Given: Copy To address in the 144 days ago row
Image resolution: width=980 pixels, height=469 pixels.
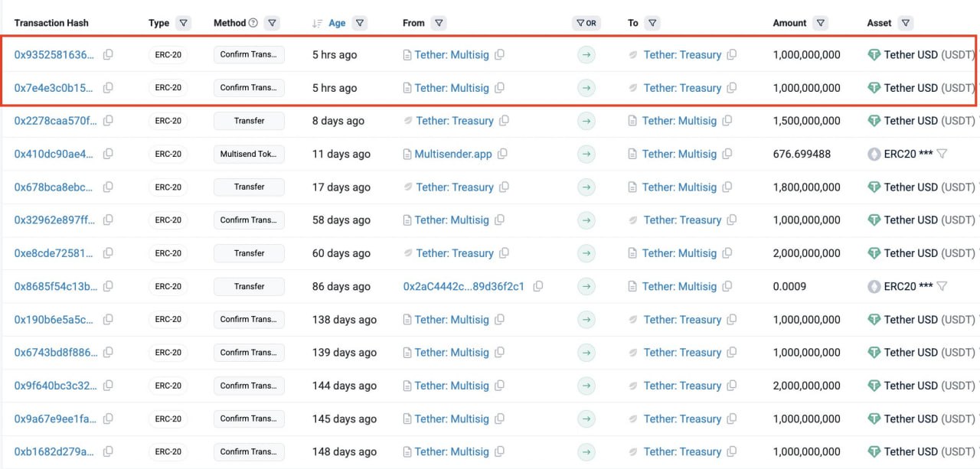Looking at the screenshot, I should (x=732, y=386).
